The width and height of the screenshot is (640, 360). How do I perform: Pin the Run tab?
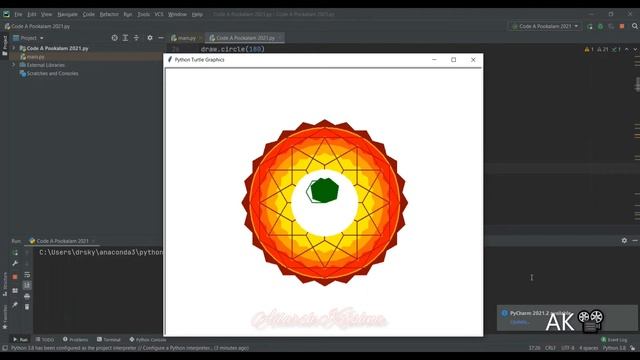pyautogui.click(x=15, y=304)
